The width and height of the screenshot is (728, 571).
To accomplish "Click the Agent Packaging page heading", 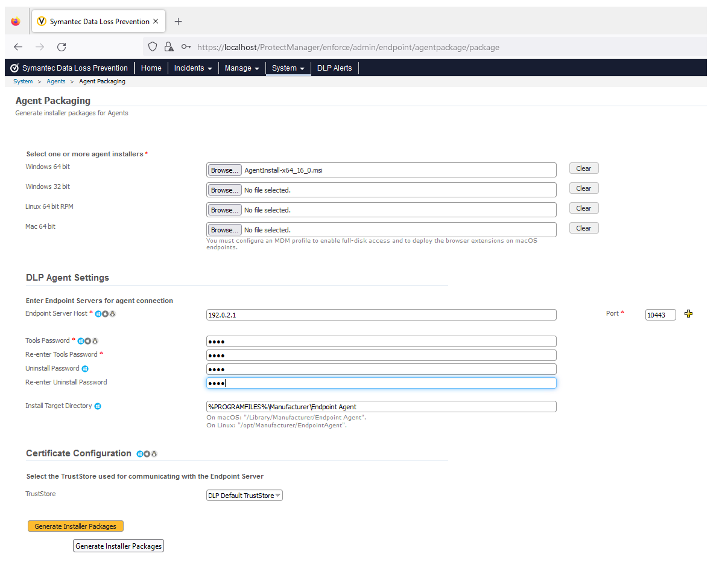I will pos(53,101).
